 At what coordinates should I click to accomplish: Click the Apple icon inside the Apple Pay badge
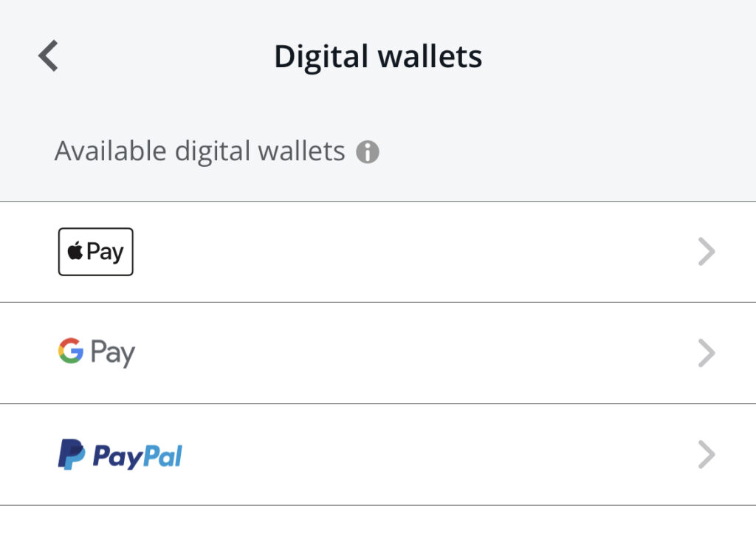pyautogui.click(x=74, y=251)
